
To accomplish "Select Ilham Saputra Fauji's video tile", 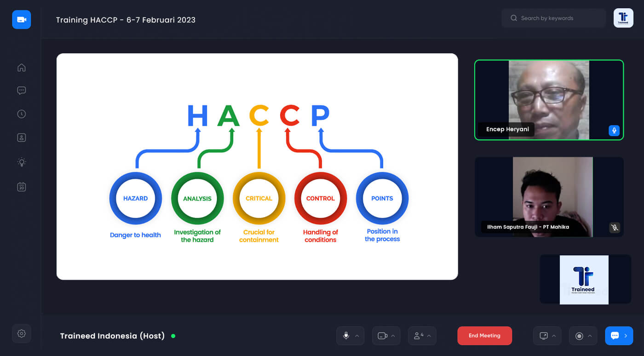I will coord(549,197).
